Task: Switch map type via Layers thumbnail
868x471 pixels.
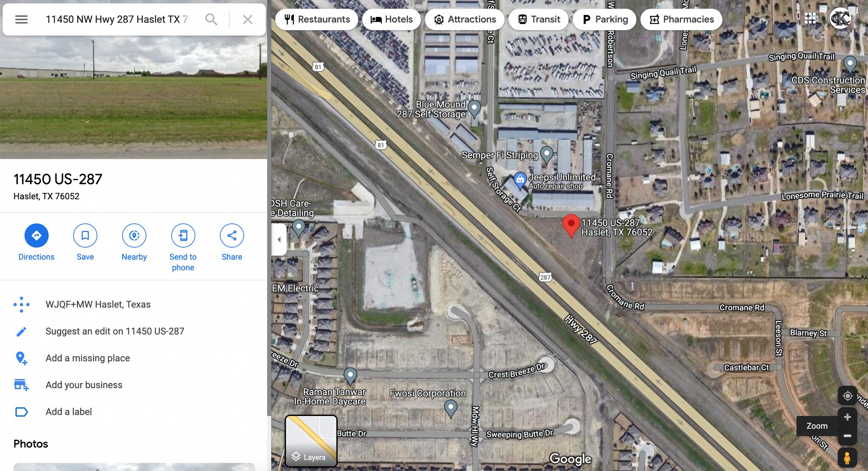Action: [311, 441]
